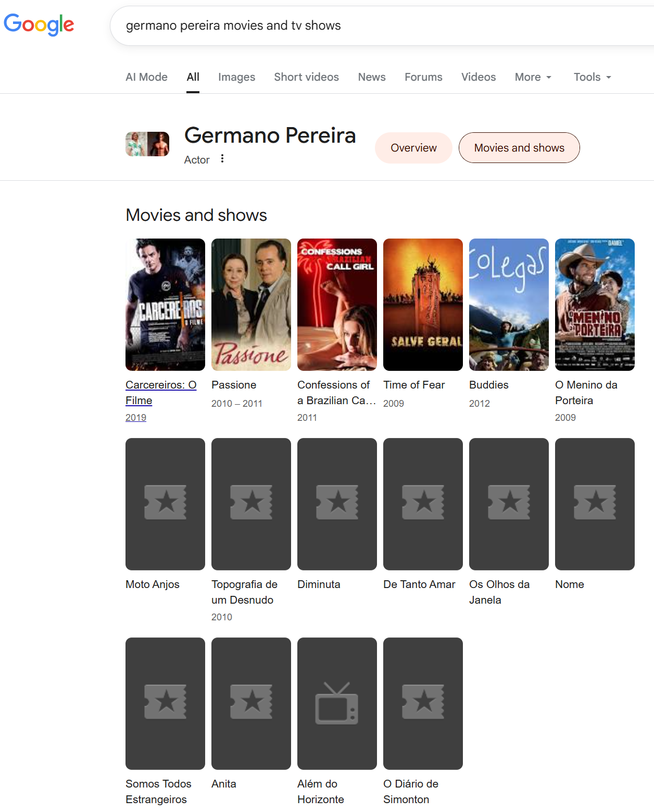Click the Overview chip

pos(413,148)
